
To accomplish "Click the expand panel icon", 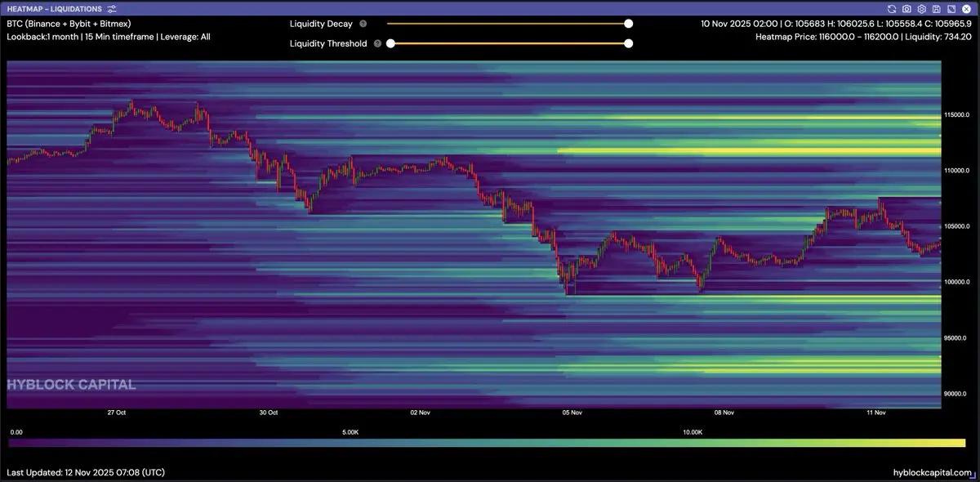I will [x=951, y=9].
